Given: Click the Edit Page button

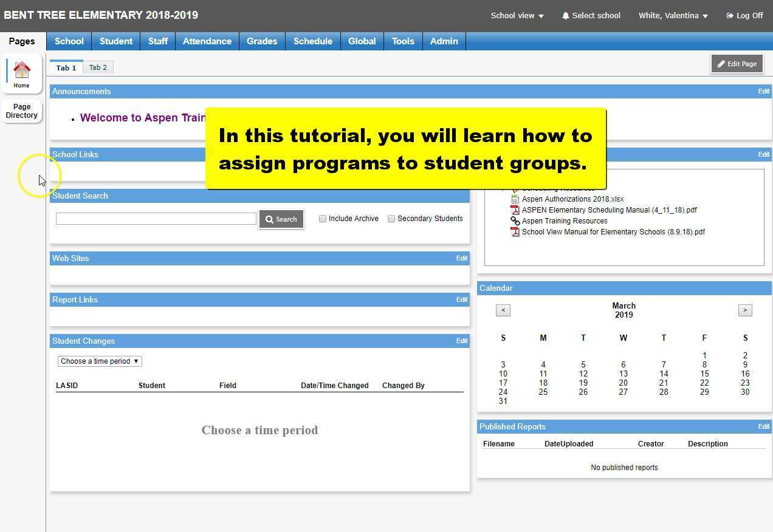Looking at the screenshot, I should pos(737,63).
